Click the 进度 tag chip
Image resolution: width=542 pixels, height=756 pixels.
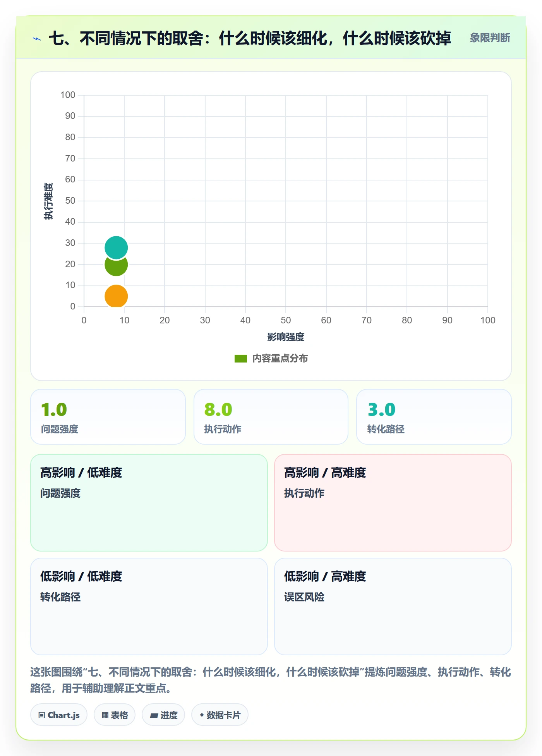click(163, 715)
